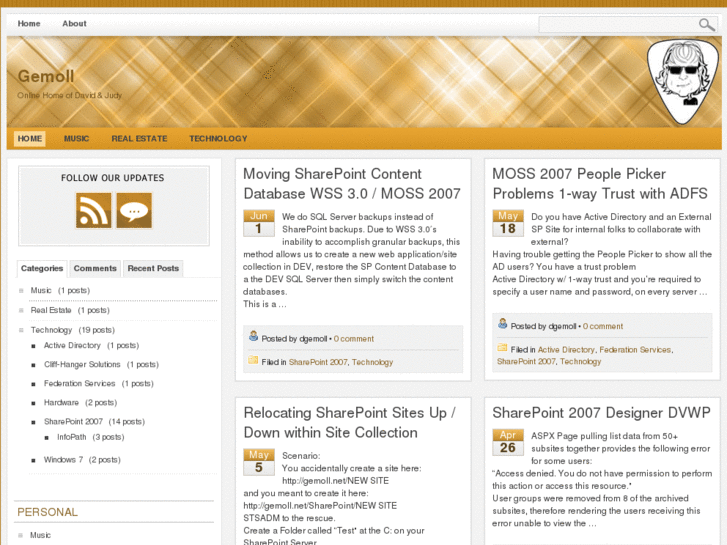
Task: Switch to the Categories tab
Action: tap(42, 269)
